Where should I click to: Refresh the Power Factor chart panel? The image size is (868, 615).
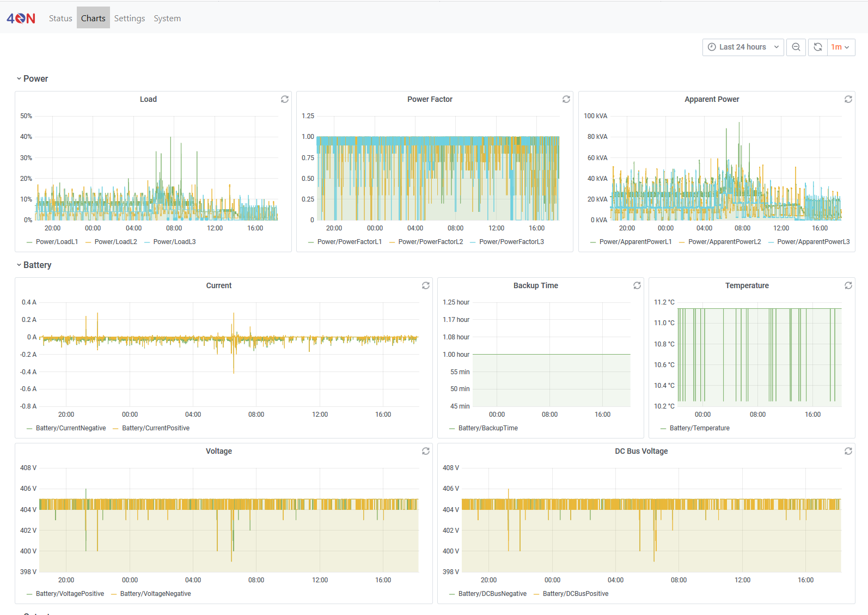coord(566,99)
